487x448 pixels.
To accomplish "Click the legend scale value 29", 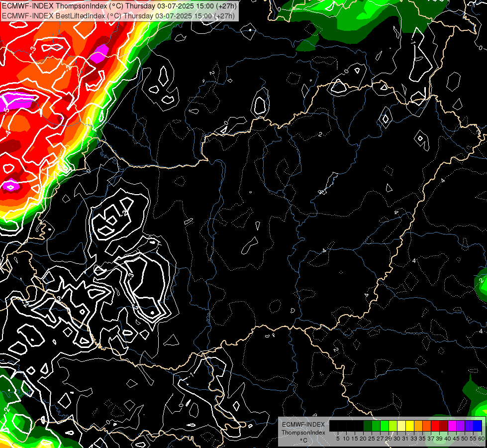I will 389,439.
